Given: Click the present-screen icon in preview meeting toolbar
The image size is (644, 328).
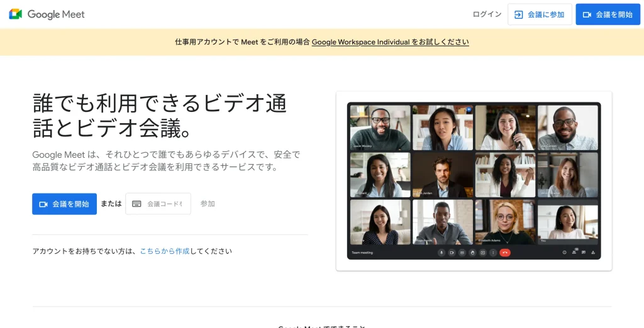Looking at the screenshot, I should pos(483,253).
